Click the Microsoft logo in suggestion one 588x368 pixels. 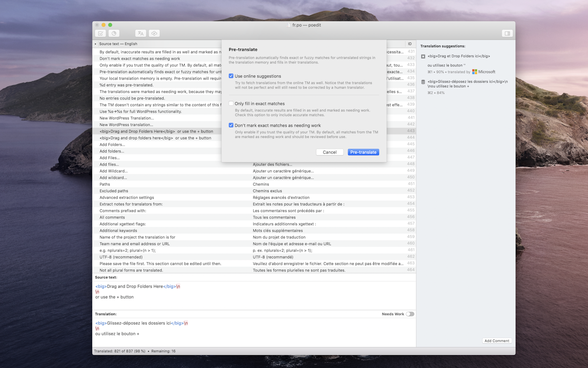pos(475,72)
